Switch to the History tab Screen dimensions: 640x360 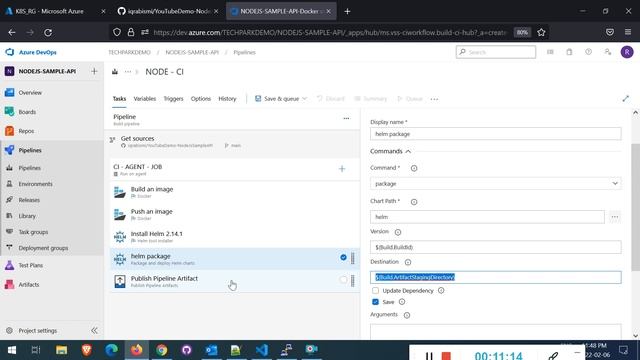tap(227, 99)
